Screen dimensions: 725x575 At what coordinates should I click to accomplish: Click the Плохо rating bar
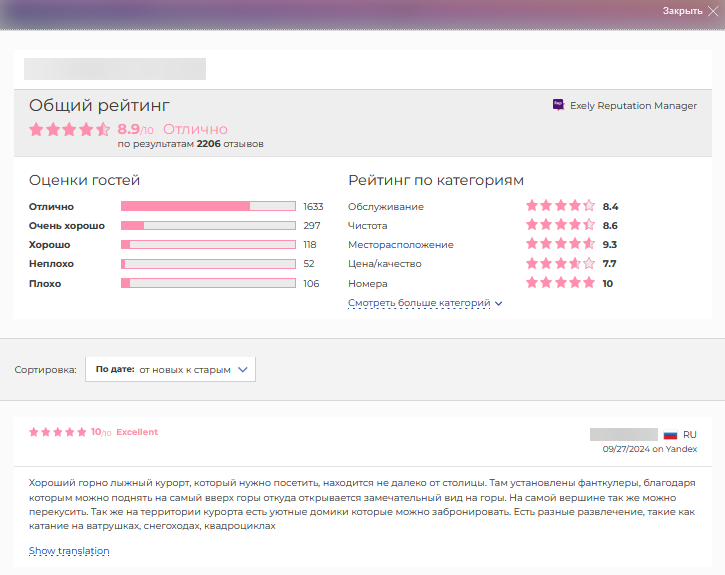click(x=208, y=283)
